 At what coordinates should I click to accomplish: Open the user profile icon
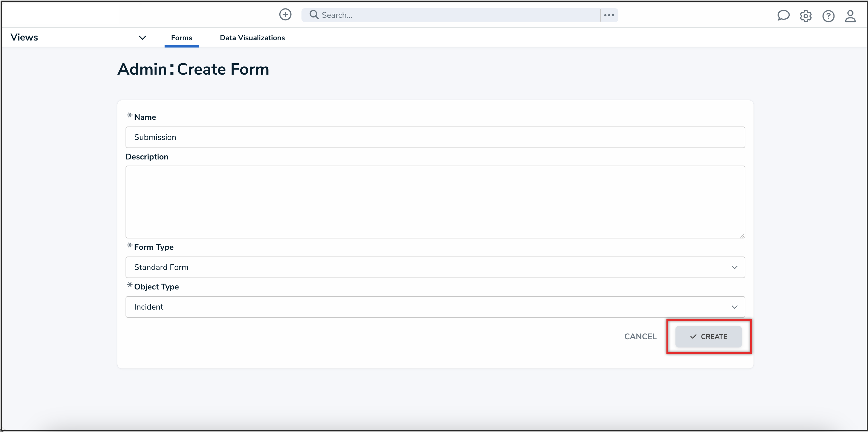coord(850,16)
